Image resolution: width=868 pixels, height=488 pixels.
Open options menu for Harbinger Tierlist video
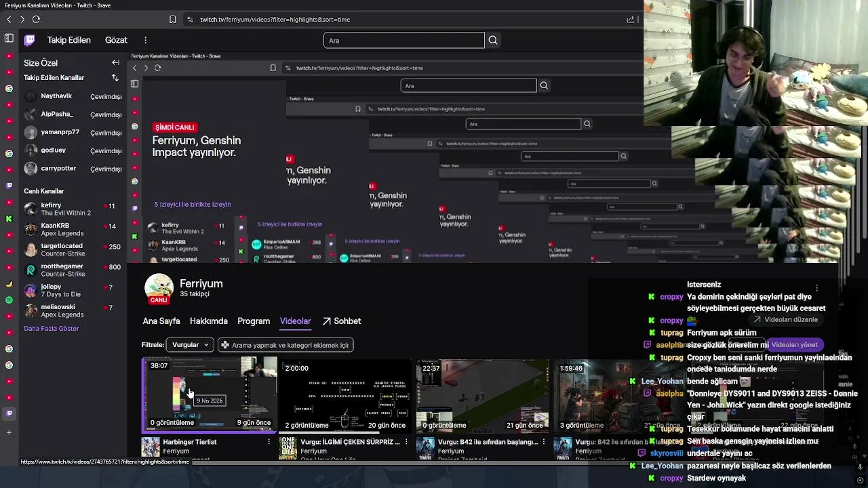[269, 442]
